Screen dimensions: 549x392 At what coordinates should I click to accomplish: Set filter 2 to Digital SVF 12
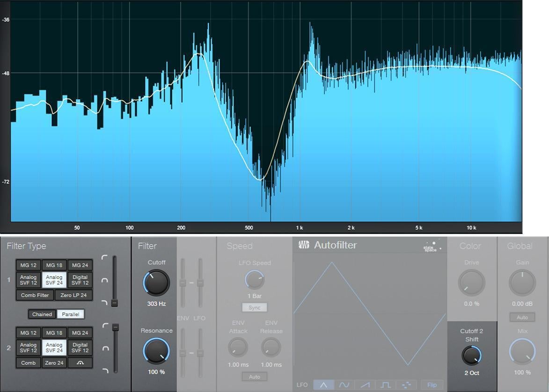click(x=80, y=348)
